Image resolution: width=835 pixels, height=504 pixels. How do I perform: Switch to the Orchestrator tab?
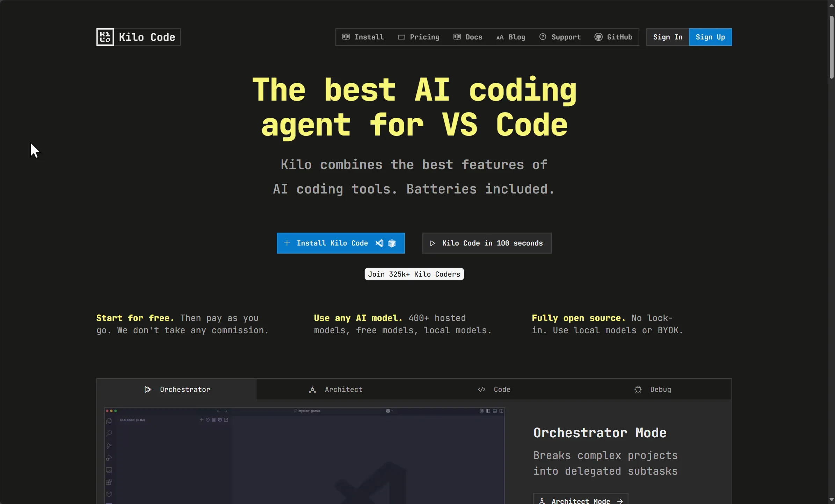[x=176, y=389]
